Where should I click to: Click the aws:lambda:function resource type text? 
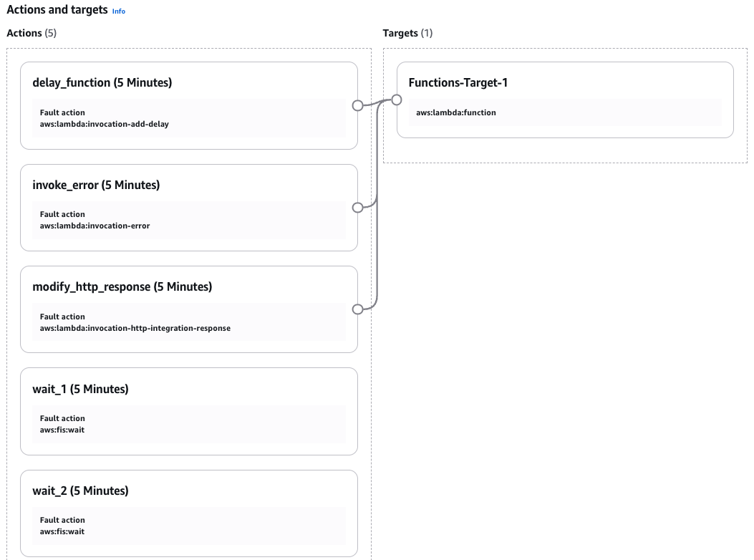pyautogui.click(x=455, y=112)
